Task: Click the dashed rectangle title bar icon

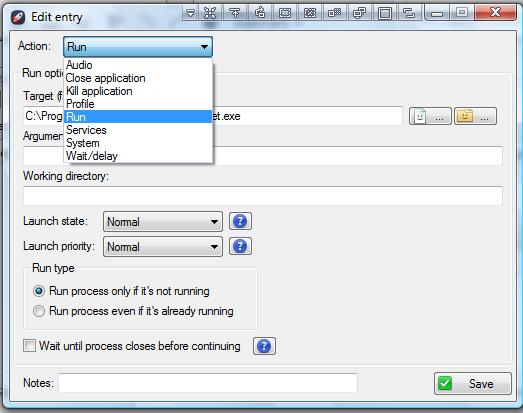Action: tap(285, 13)
